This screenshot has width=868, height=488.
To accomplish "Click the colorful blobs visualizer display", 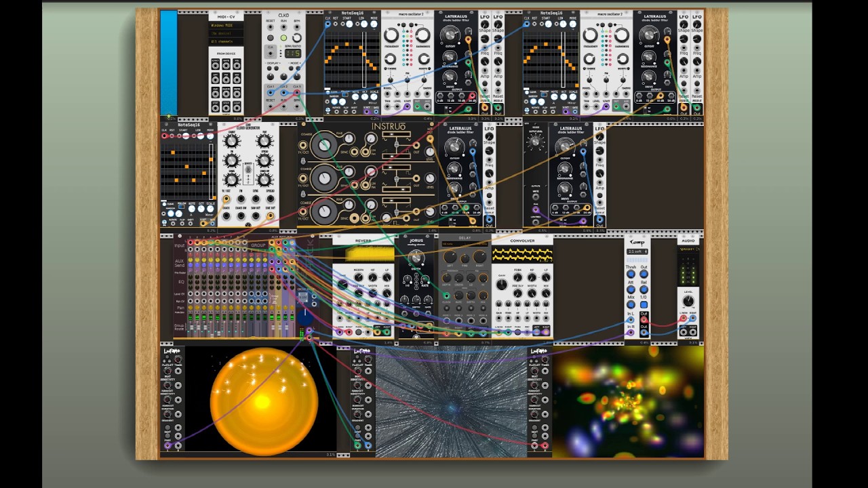I will 628,401.
